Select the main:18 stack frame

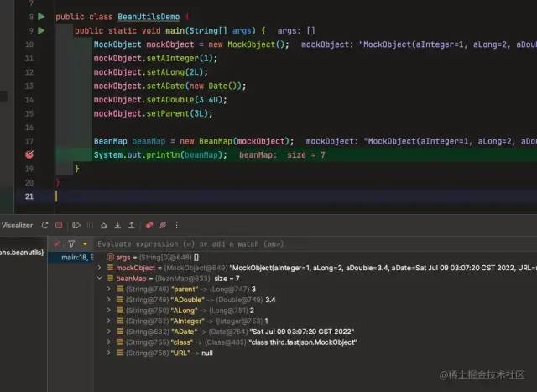(x=76, y=258)
